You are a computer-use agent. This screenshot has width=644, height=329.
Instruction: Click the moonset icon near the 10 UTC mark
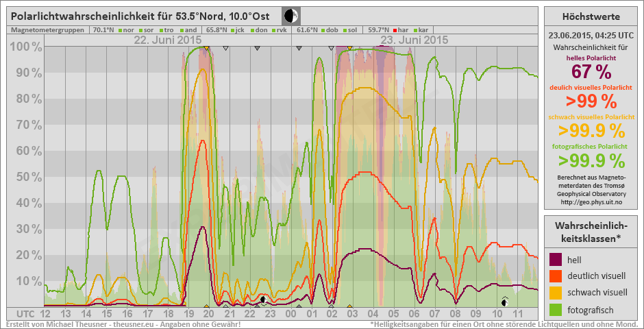pyautogui.click(x=505, y=301)
